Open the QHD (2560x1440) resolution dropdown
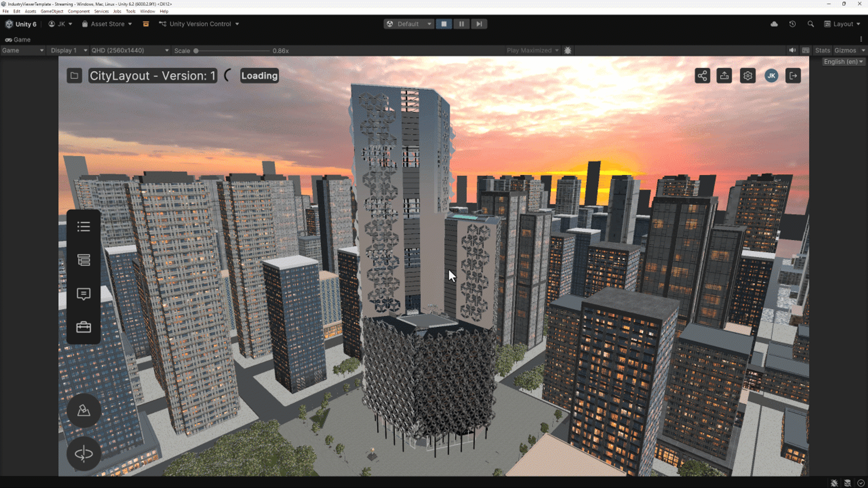Image resolution: width=868 pixels, height=488 pixels. pyautogui.click(x=130, y=50)
